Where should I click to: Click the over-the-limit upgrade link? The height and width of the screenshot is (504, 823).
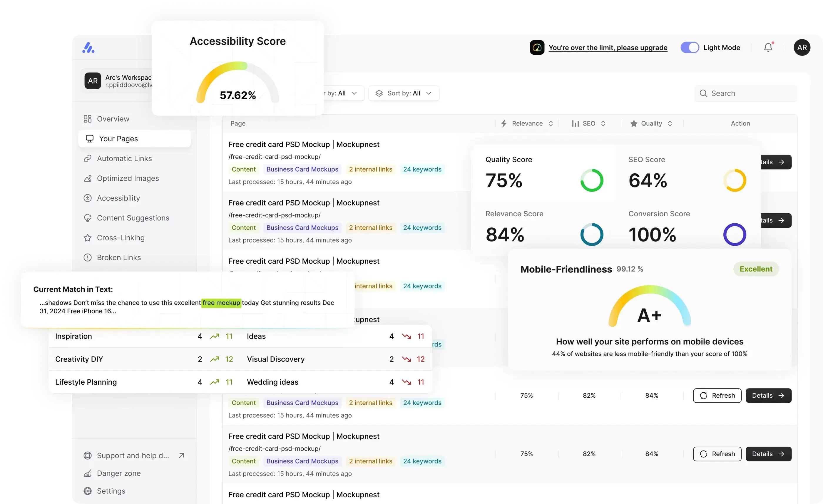(608, 47)
